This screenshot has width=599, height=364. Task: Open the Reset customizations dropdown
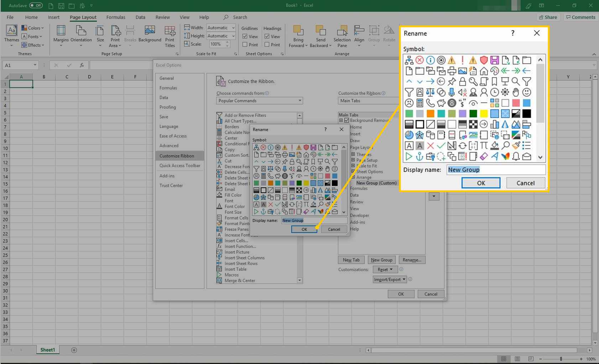point(385,270)
